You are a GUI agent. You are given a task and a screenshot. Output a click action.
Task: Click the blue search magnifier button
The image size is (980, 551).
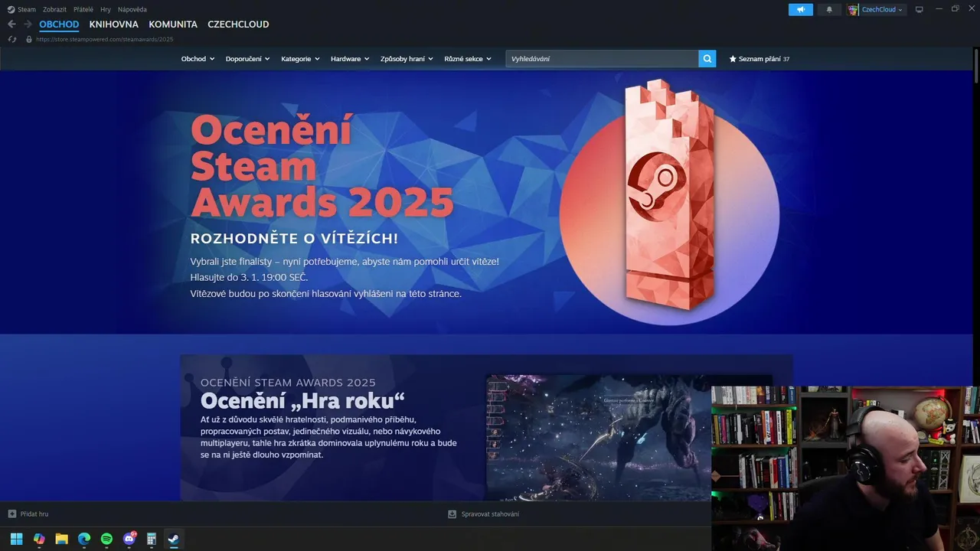tap(707, 59)
